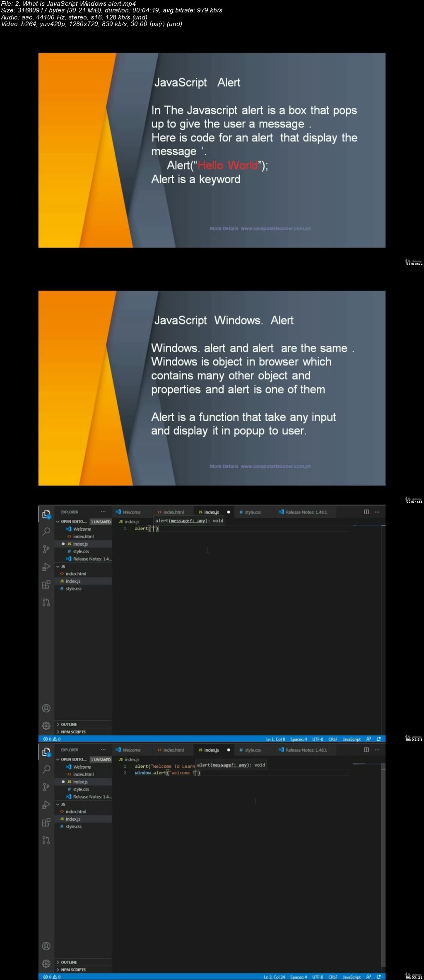The height and width of the screenshot is (980, 424).
Task: Click unsaved dot on index.js tab, upper frame
Action: [229, 512]
